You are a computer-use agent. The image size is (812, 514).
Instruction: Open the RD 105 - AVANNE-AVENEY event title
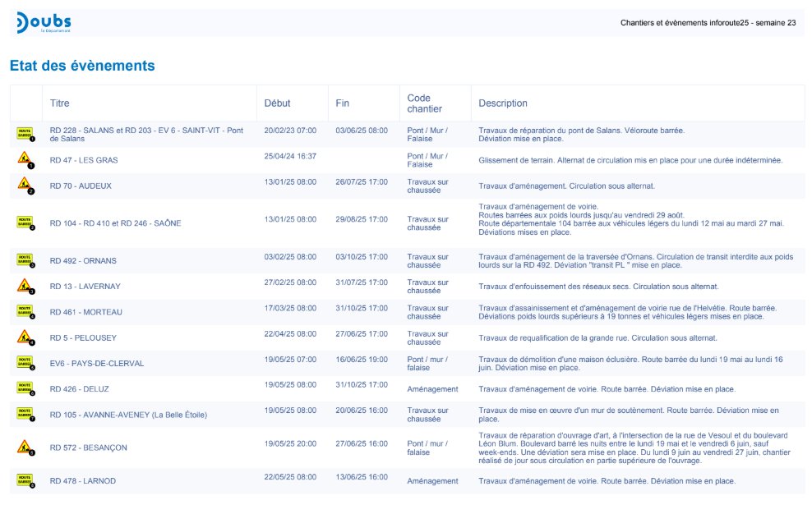pyautogui.click(x=128, y=415)
